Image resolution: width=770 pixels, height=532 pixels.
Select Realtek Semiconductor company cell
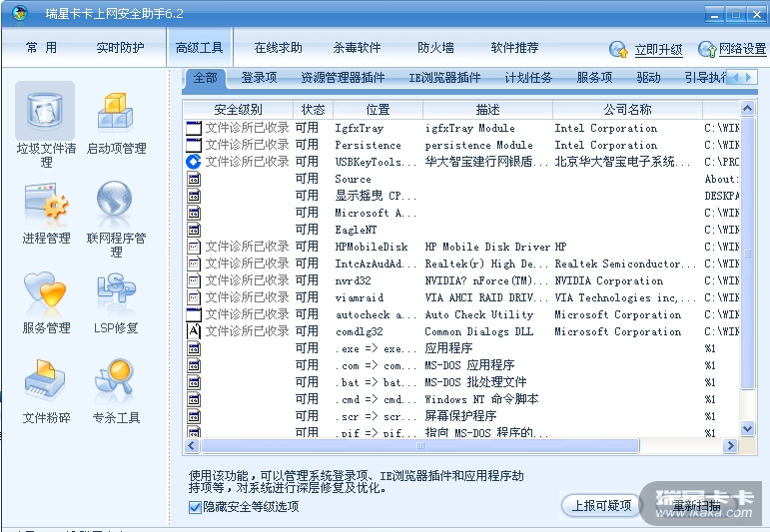coord(625,264)
